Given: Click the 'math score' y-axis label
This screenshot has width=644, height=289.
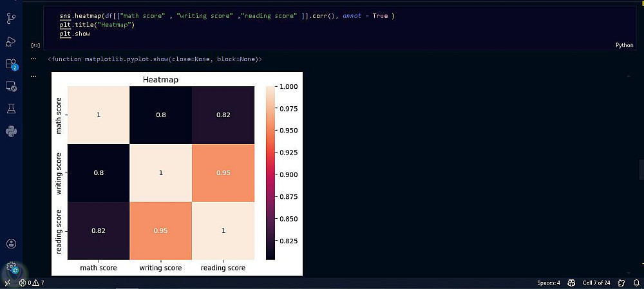Looking at the screenshot, I should [59, 115].
